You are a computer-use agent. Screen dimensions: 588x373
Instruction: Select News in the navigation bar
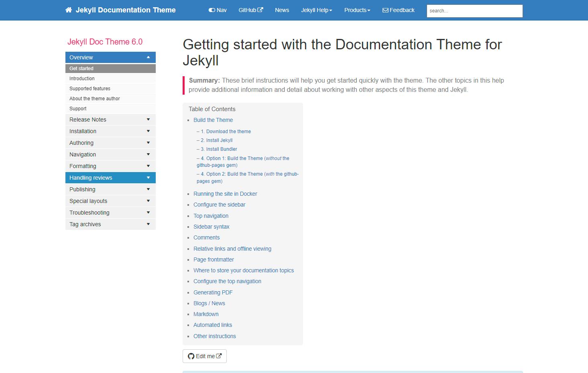click(x=282, y=10)
